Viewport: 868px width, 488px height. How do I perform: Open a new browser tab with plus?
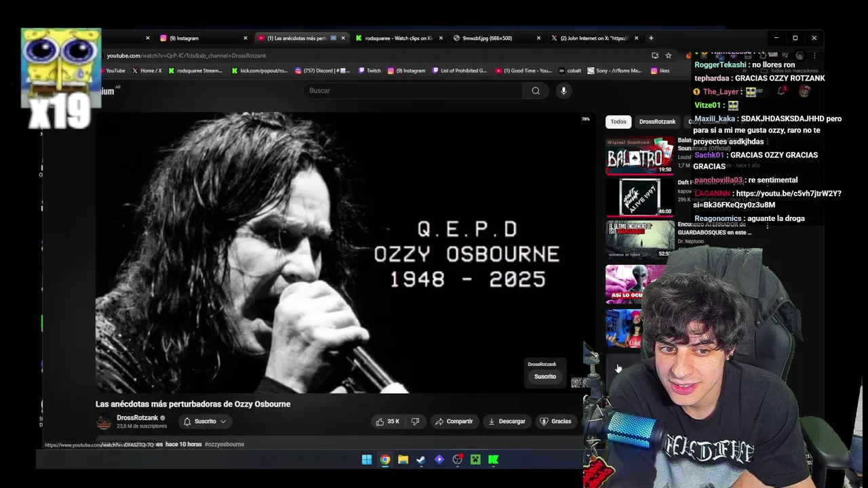pyautogui.click(x=651, y=38)
